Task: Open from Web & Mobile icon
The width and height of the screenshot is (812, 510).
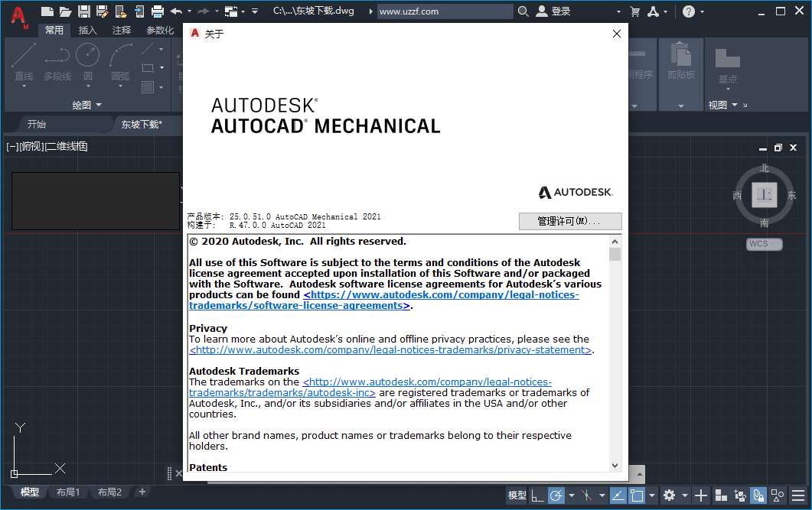Action: [121, 11]
